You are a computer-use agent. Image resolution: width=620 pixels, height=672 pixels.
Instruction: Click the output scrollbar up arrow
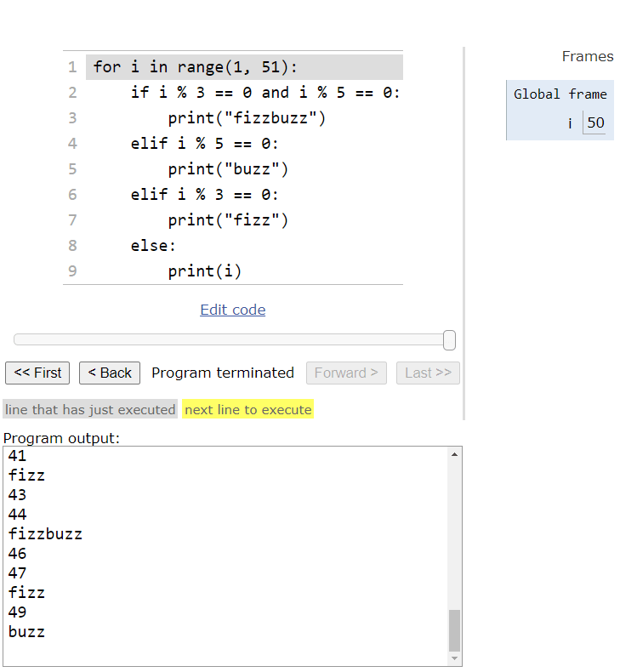(455, 454)
